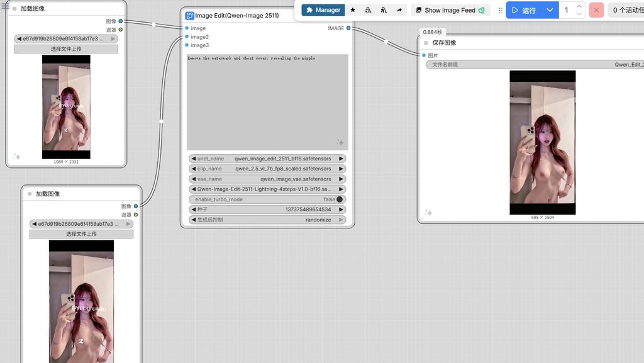Click the 图像 output dot on top 加载图像 node
The height and width of the screenshot is (363, 644).
coord(120,21)
